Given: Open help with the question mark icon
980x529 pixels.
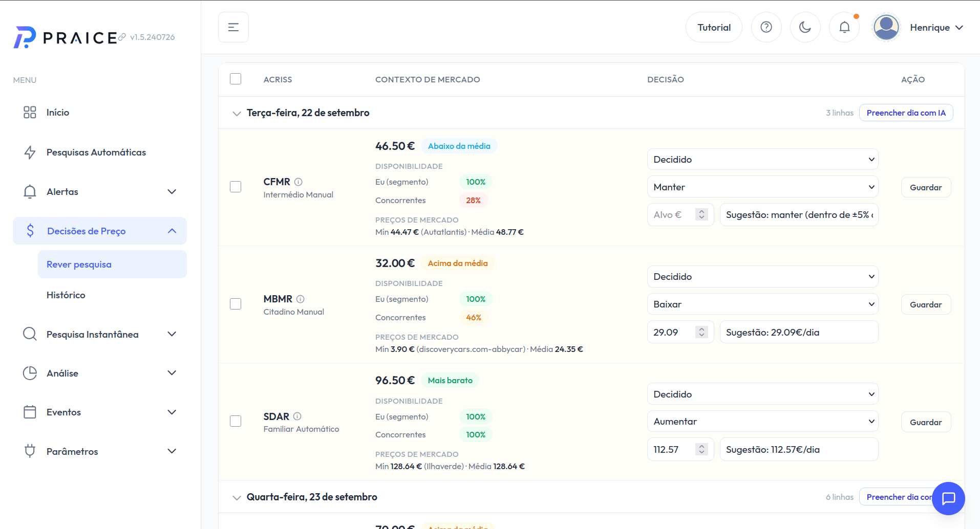Looking at the screenshot, I should point(766,27).
